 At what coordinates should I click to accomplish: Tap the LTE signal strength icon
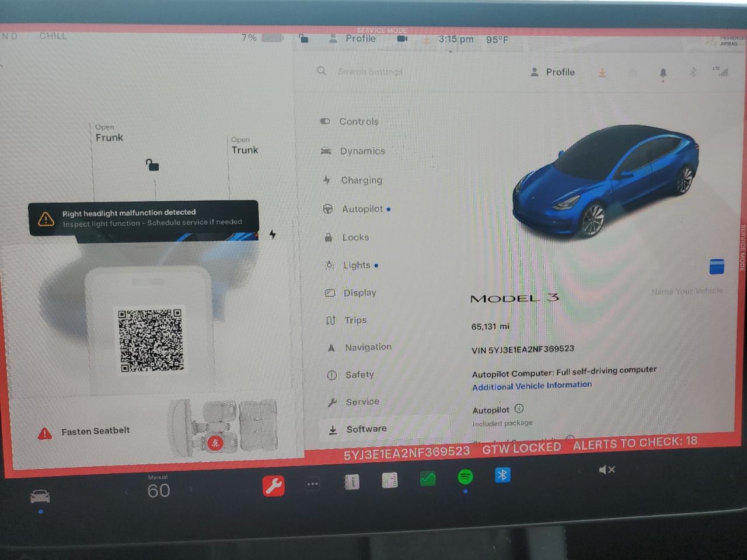(721, 71)
